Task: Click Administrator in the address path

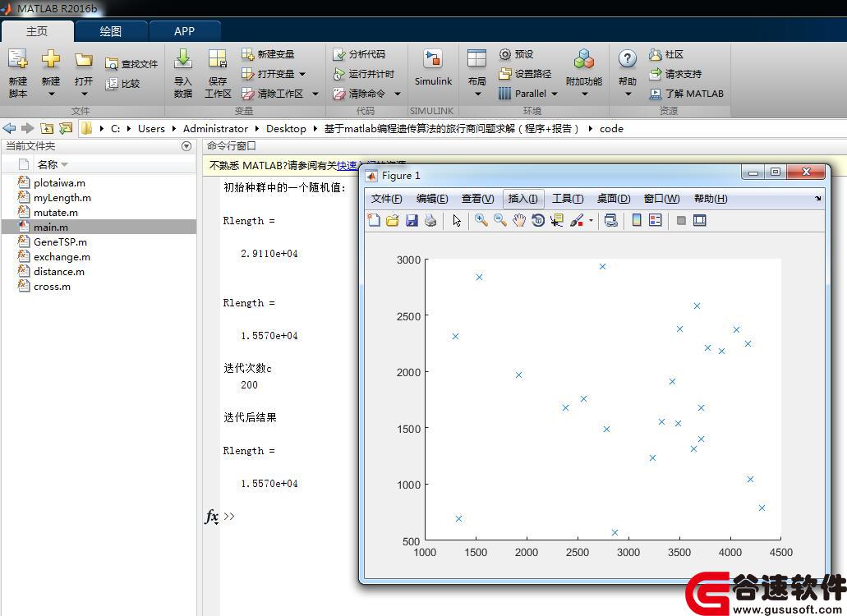Action: point(215,128)
